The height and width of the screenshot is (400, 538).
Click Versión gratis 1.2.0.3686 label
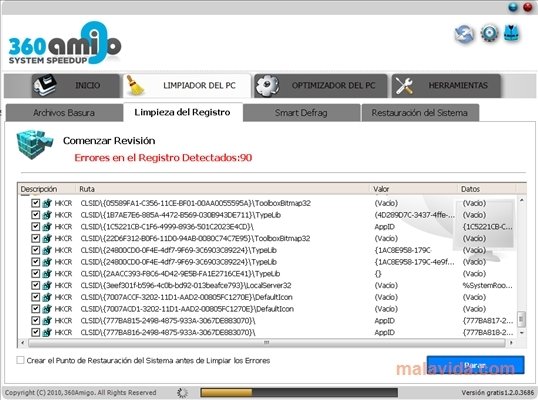[497, 393]
